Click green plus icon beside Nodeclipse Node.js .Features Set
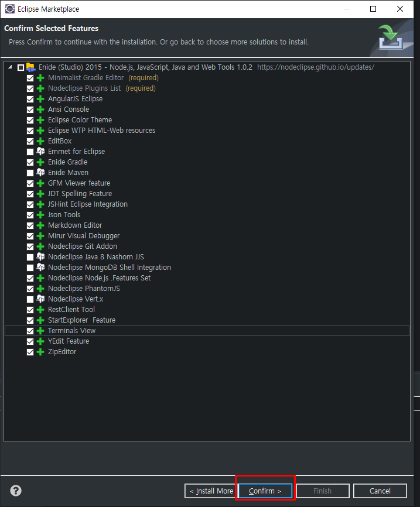Image resolution: width=420 pixels, height=507 pixels. tap(40, 278)
